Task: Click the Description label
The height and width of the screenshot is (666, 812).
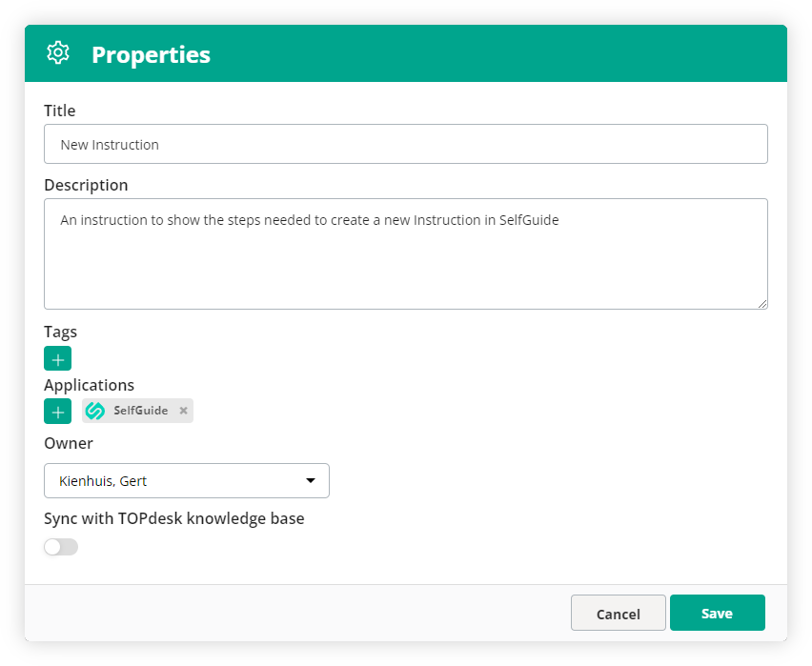Action: [85, 184]
